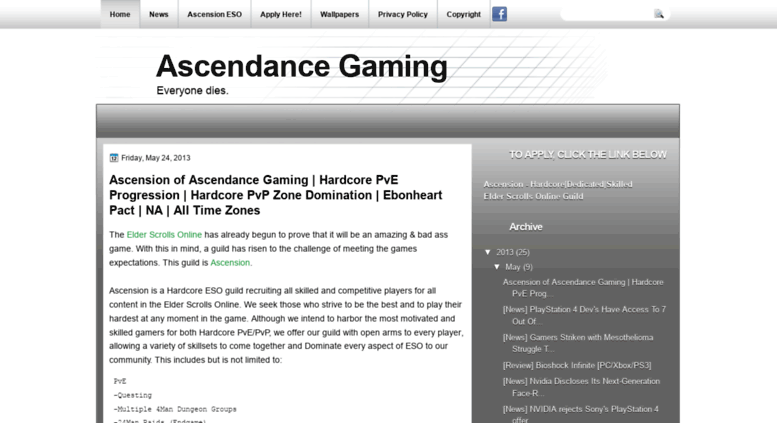Open the Bioshock Infinite review post
Screen dimensions: 777x423
pyautogui.click(x=577, y=366)
